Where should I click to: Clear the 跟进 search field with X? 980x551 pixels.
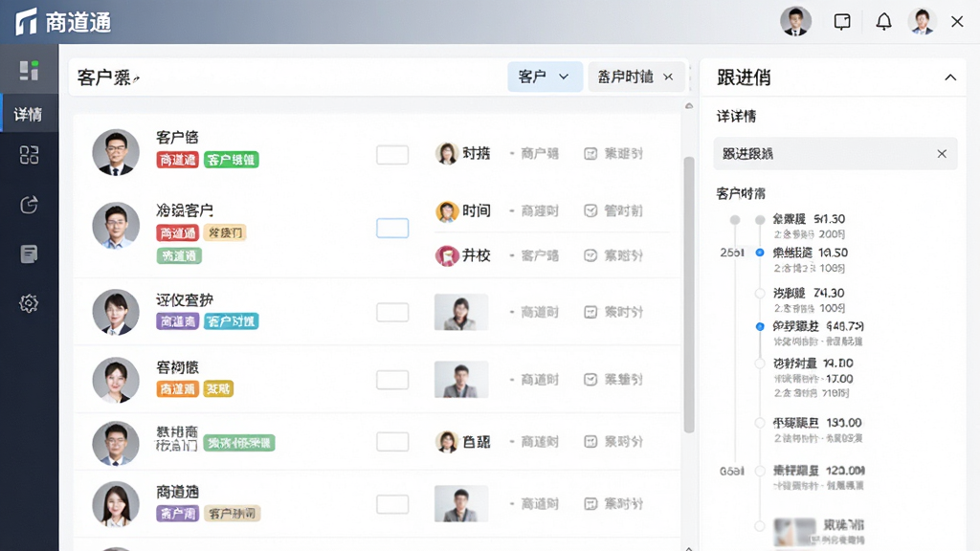tap(942, 154)
